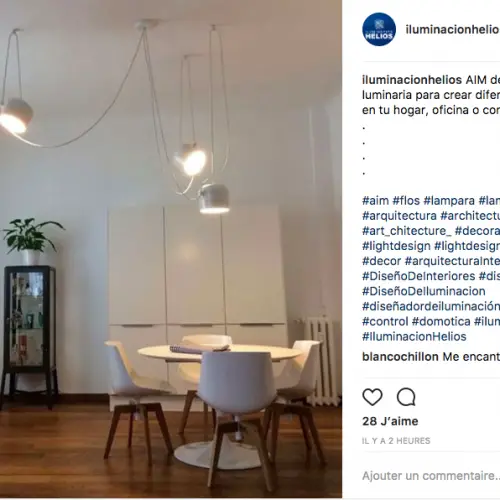The width and height of the screenshot is (500, 500).
Task: Open the #IluminacionHelios hashtag
Action: (x=414, y=337)
